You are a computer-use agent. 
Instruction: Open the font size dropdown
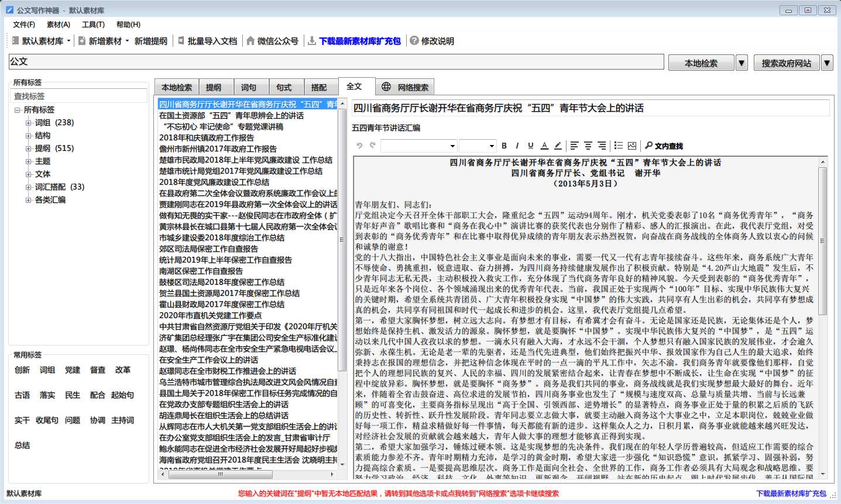[492, 146]
